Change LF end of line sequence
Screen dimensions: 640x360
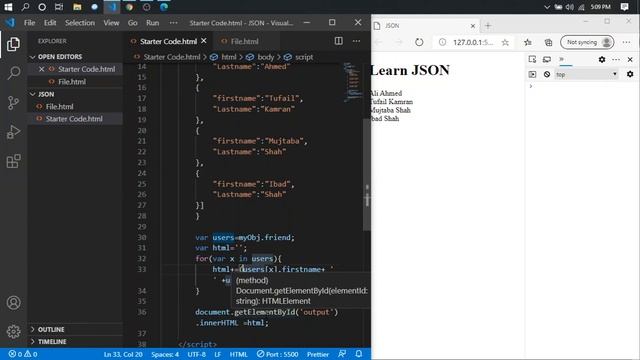218,354
